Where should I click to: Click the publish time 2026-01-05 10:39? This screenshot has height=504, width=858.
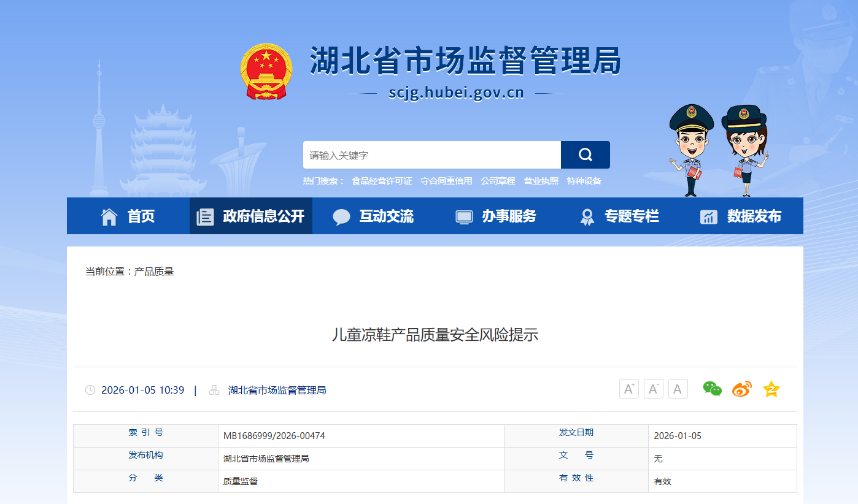(x=142, y=390)
